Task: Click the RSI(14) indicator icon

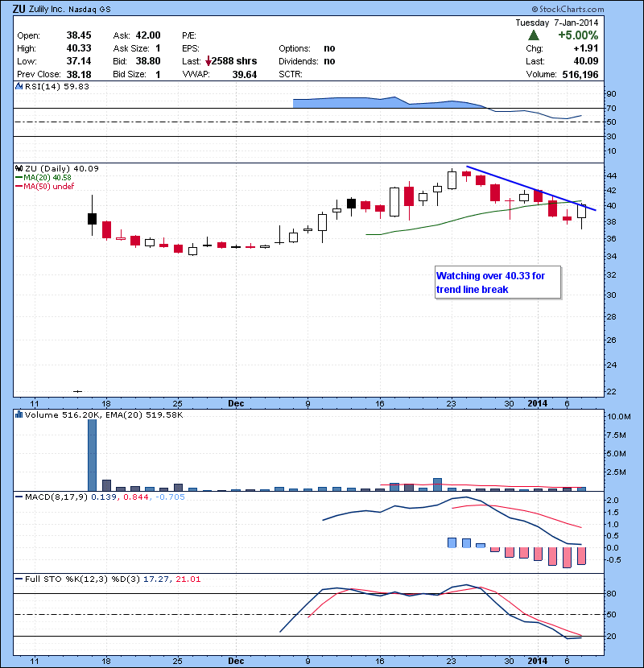Action: [19, 86]
